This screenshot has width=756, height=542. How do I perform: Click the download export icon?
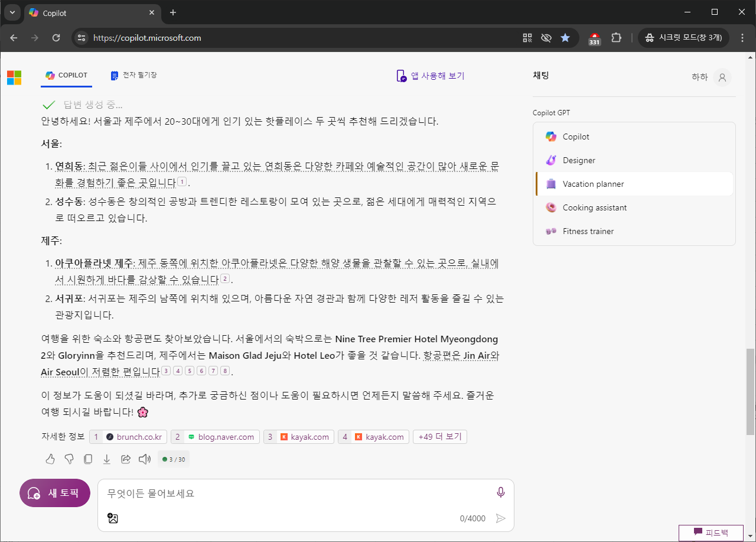click(x=107, y=459)
